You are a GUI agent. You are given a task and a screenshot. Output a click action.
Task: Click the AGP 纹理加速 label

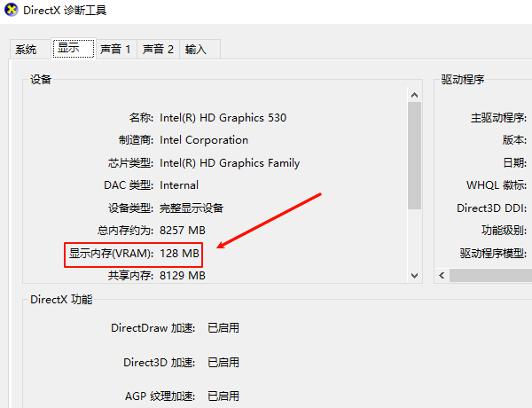point(160,396)
